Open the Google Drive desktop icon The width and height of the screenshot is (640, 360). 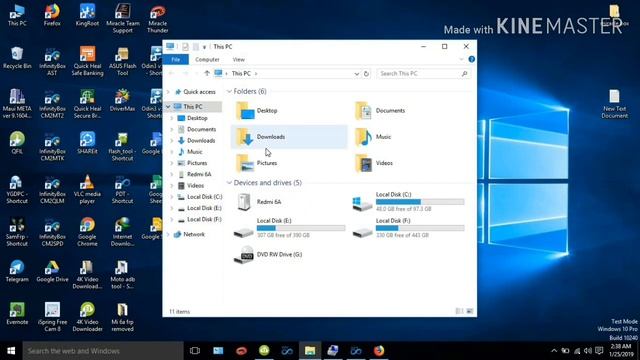tap(52, 271)
